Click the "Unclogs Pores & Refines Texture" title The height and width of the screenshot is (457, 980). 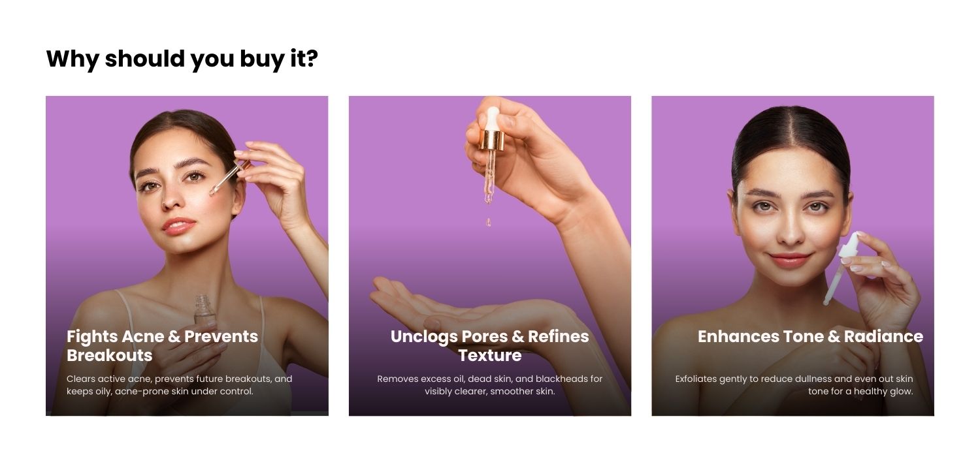[490, 346]
